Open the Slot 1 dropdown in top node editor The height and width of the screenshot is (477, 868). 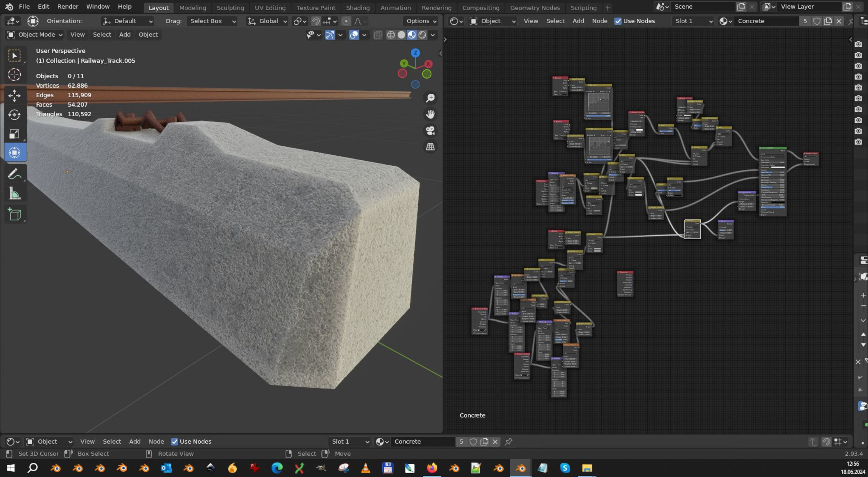pyautogui.click(x=693, y=21)
